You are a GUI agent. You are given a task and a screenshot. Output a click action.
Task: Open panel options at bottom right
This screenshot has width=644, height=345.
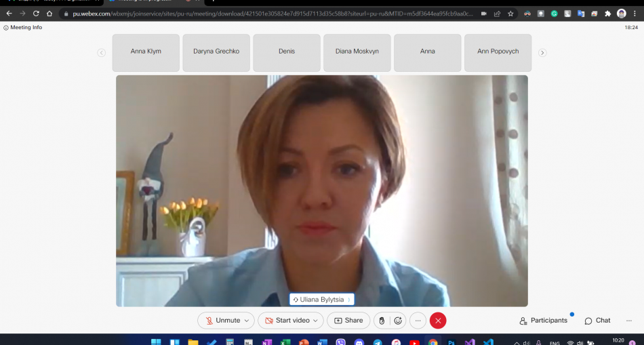pos(628,321)
